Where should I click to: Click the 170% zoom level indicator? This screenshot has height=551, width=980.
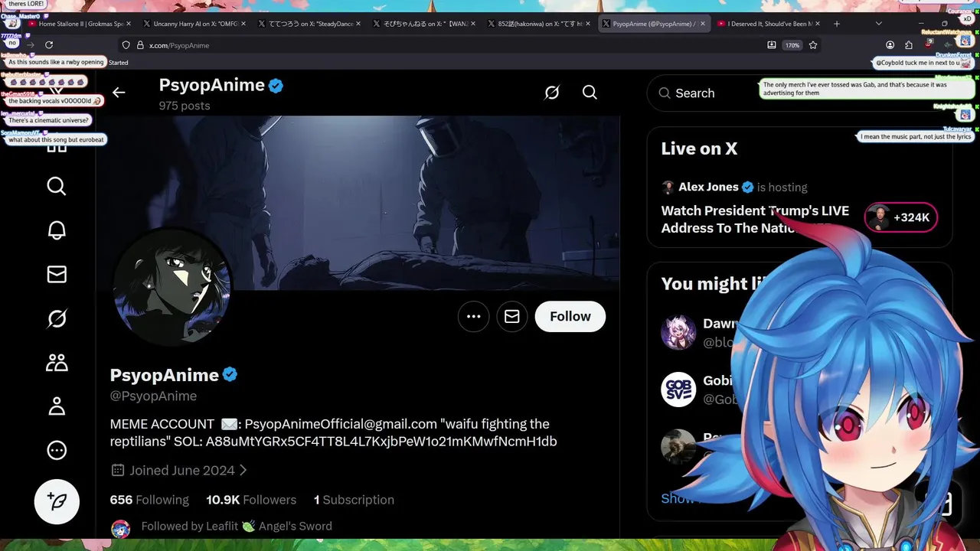point(792,45)
